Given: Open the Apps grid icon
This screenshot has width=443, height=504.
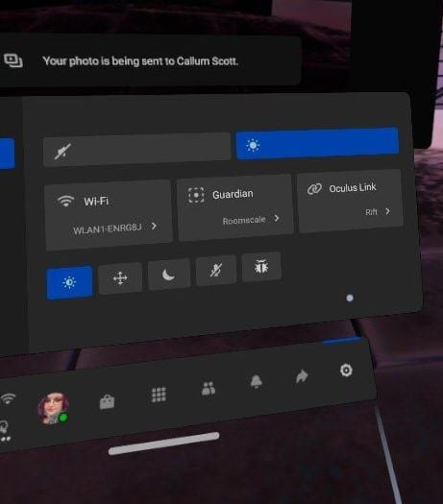Looking at the screenshot, I should [x=159, y=395].
